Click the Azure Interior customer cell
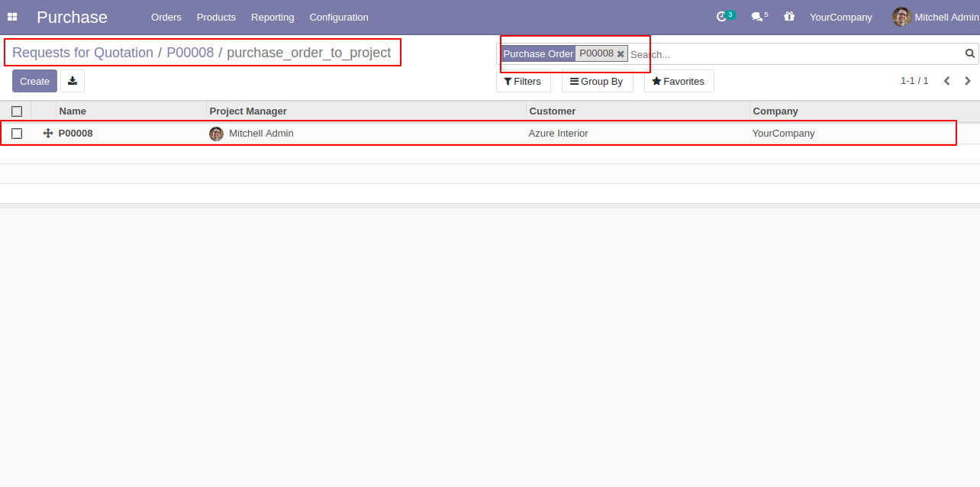 (559, 134)
